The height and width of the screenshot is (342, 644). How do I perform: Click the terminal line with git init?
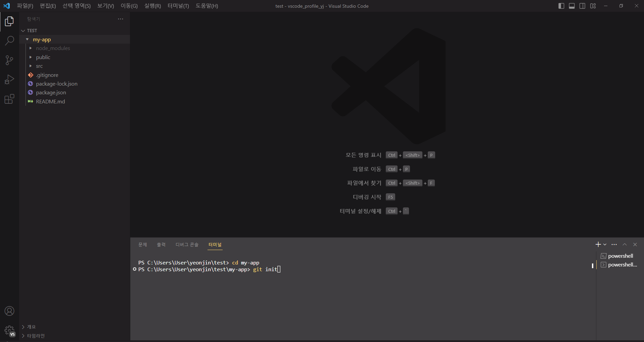[x=209, y=269]
